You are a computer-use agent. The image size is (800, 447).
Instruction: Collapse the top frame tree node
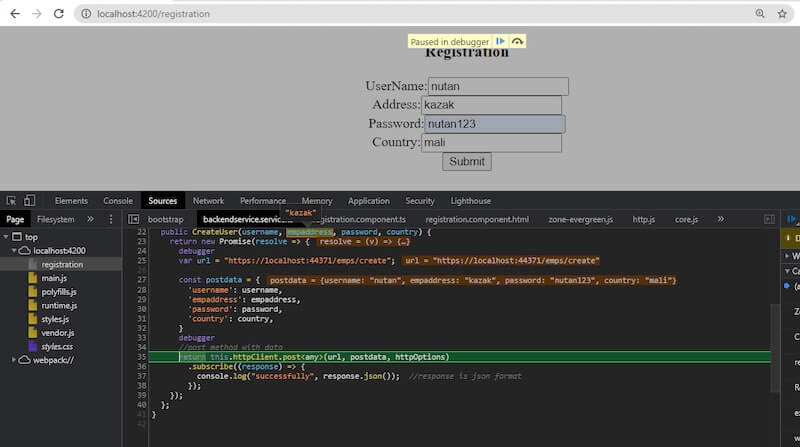pos(6,237)
